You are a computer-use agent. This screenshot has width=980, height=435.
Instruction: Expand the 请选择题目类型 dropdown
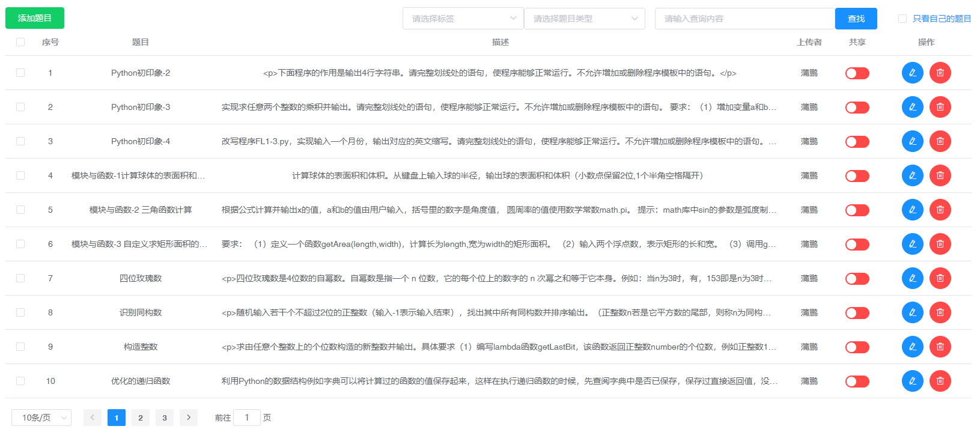point(584,19)
